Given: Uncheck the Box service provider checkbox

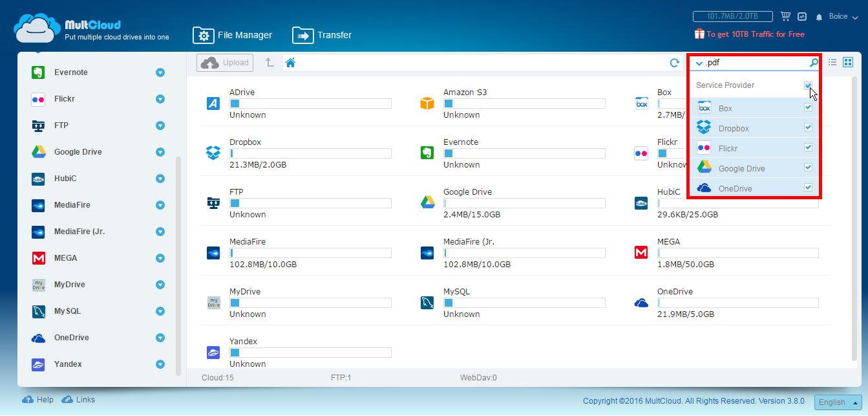Looking at the screenshot, I should coord(808,107).
